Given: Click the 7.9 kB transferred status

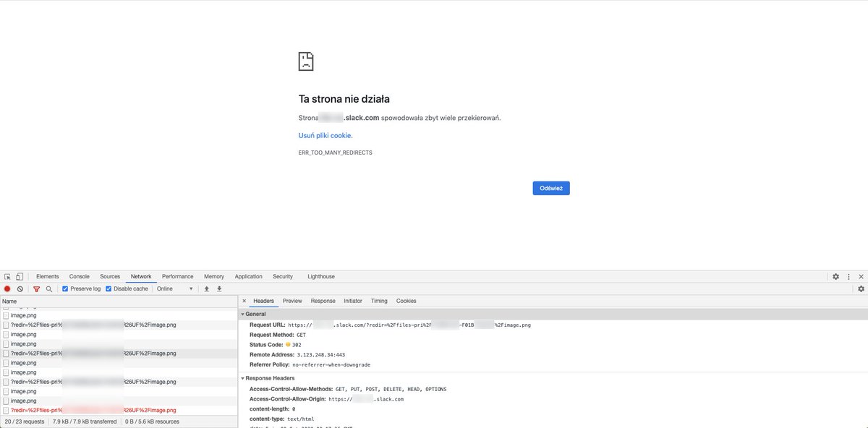Looking at the screenshot, I should pos(85,421).
